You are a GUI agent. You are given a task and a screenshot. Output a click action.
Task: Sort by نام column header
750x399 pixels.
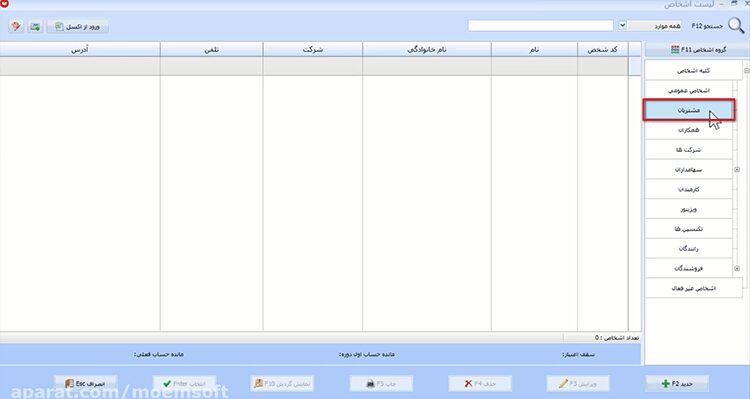tap(534, 49)
